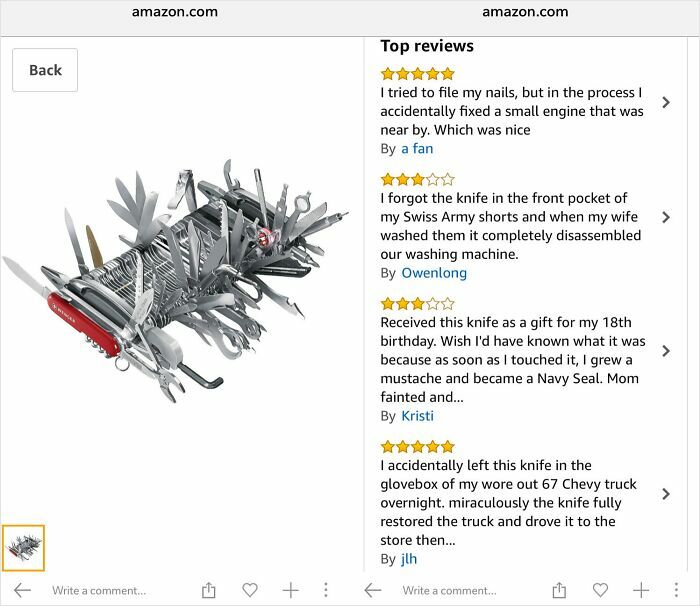This screenshot has height=606, width=700.
Task: Open left three-dot more options menu
Action: point(326,590)
